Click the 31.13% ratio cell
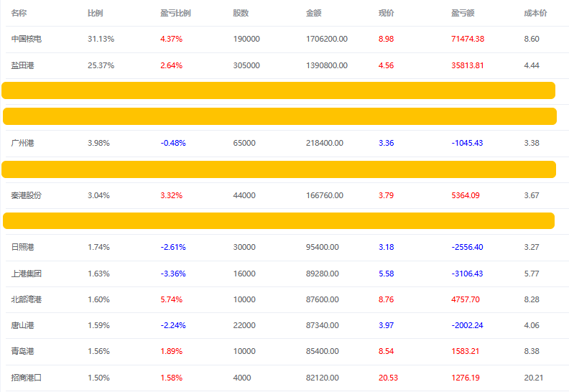This screenshot has width=569, height=392. pos(101,39)
